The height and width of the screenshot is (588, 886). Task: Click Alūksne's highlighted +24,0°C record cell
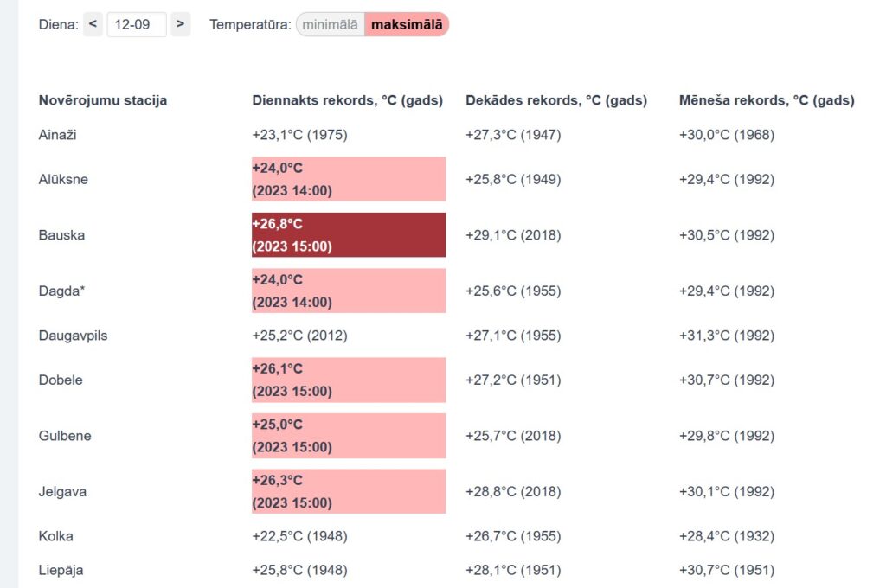click(x=349, y=179)
